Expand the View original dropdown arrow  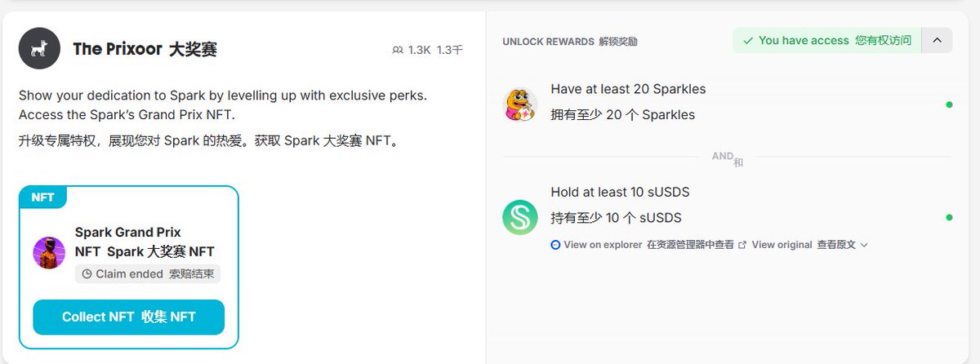pyautogui.click(x=864, y=245)
